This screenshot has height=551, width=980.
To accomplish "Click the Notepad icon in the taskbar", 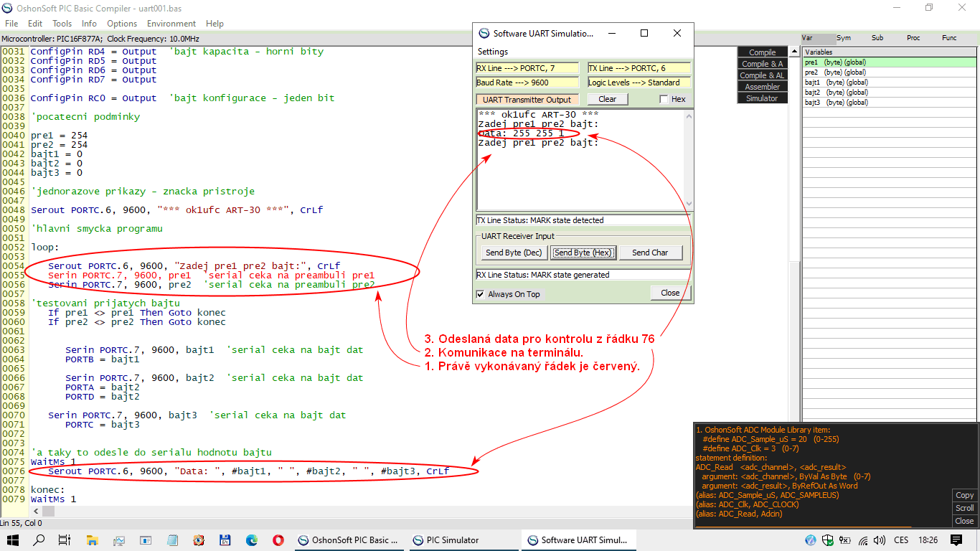I will pyautogui.click(x=172, y=540).
